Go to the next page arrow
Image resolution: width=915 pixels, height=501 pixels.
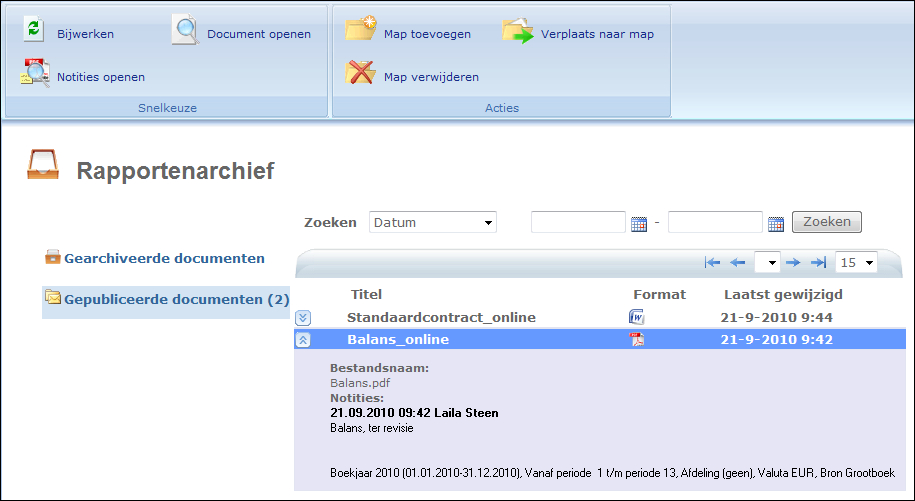pos(792,262)
